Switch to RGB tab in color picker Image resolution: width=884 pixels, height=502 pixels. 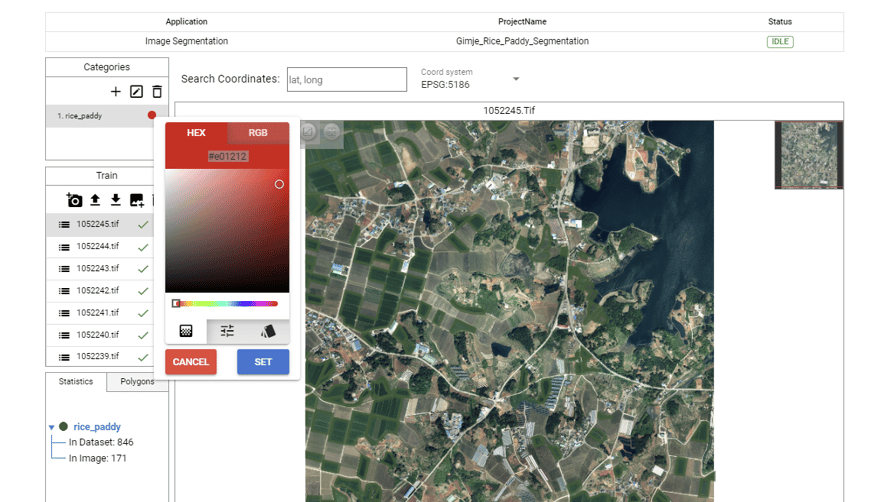258,133
